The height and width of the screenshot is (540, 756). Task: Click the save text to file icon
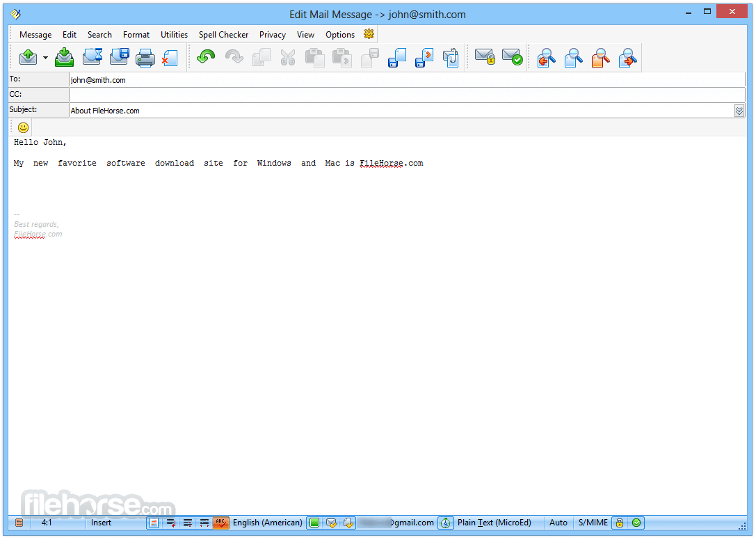point(397,58)
